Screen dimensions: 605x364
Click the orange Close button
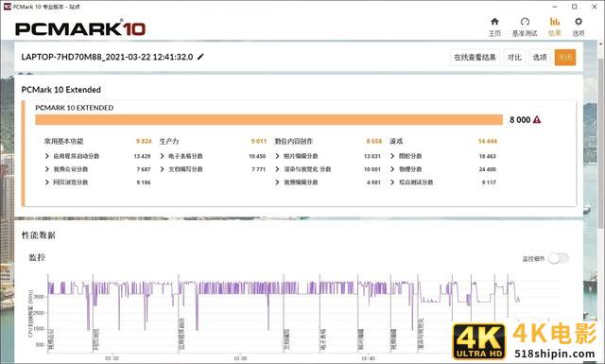tap(565, 57)
